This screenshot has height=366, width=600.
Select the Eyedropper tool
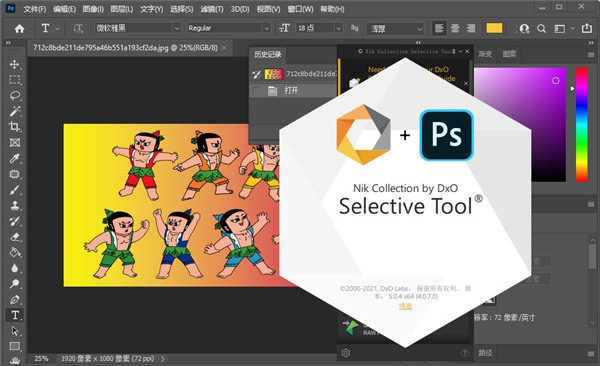pyautogui.click(x=15, y=158)
